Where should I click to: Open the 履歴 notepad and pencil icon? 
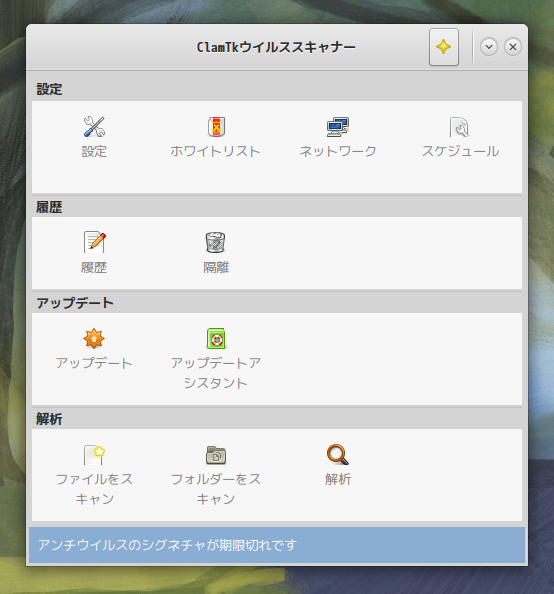(94, 242)
